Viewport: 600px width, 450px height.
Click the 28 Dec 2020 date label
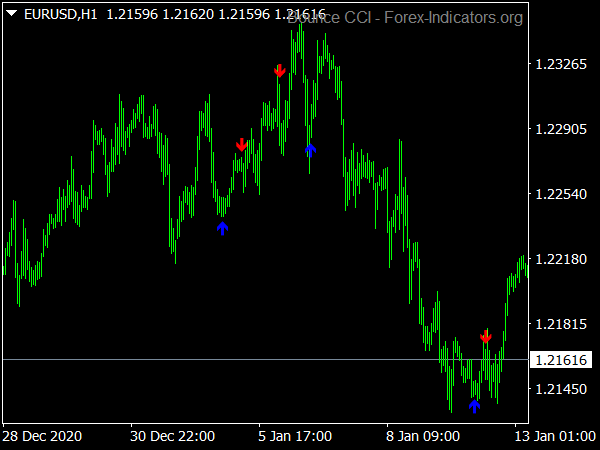click(x=42, y=436)
